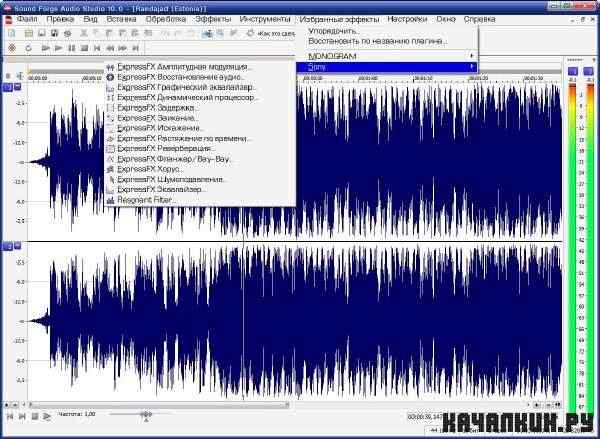Viewport: 600px width, 439px height.
Task: Click Play All in the transport toolbar
Action: 46,48
